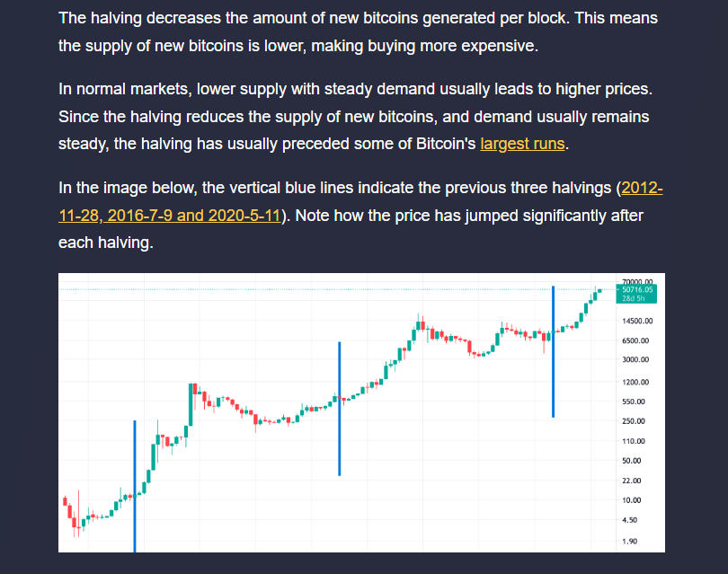
Task: Click the 10.00 price axis label
Action: click(632, 500)
